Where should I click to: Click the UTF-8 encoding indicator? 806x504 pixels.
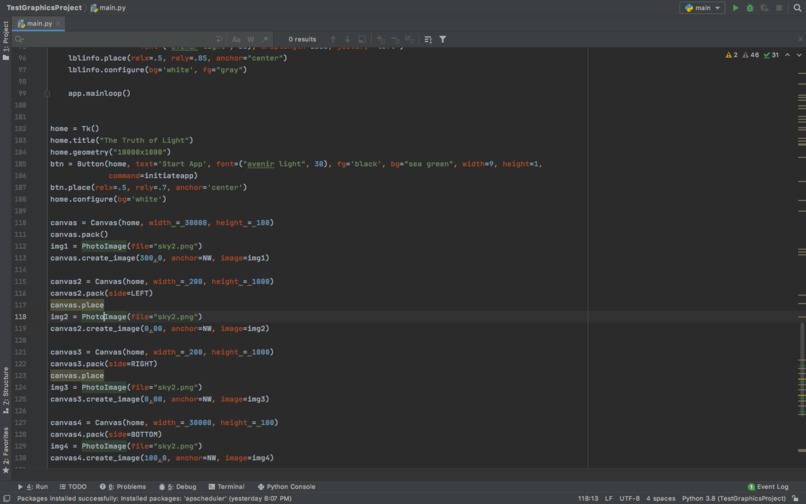point(629,498)
